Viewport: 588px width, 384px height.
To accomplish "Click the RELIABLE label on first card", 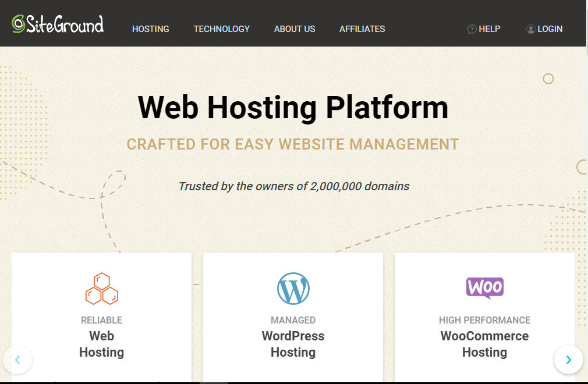I will point(102,321).
